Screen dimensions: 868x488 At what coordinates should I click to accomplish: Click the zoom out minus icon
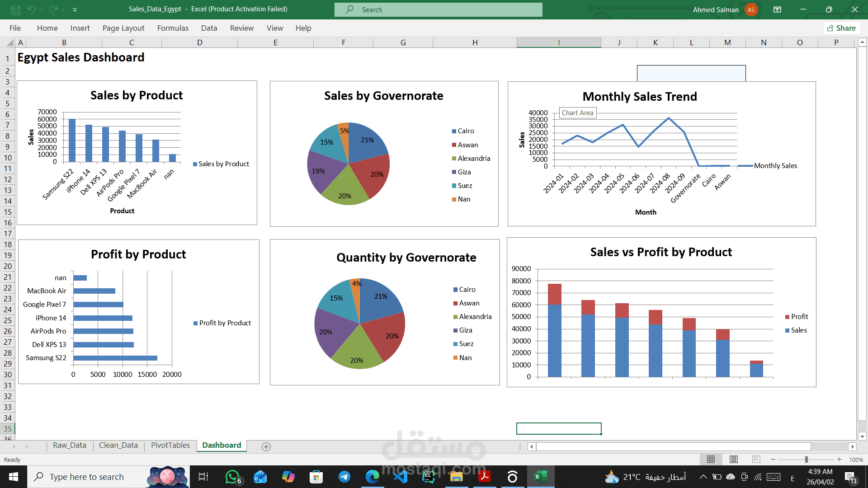coord(773,460)
